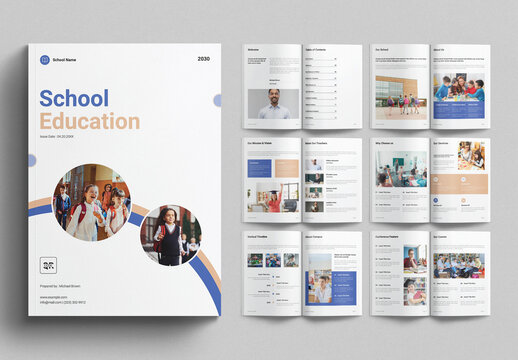Click the QR code box on cover

click(48, 265)
